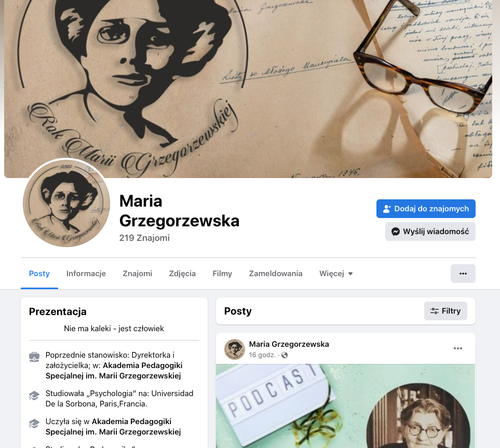The width and height of the screenshot is (500, 448).
Task: Open the podcast post image
Action: 345,406
